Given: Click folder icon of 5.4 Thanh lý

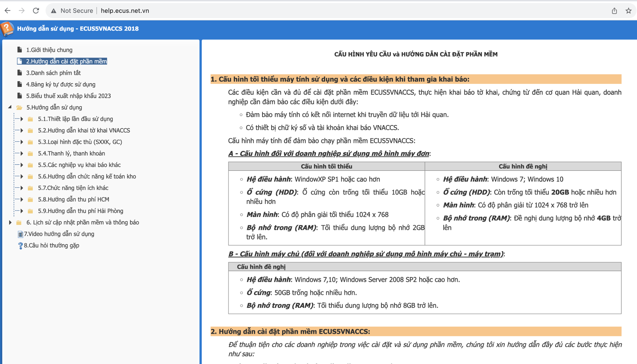Looking at the screenshot, I should tap(30, 154).
